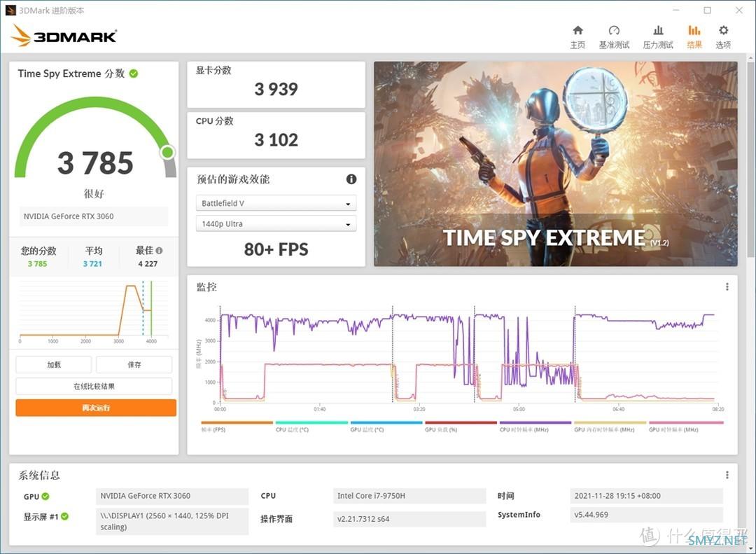This screenshot has height=554, width=756.
Task: Click the 3DMark app icon in title bar
Action: coord(10,10)
